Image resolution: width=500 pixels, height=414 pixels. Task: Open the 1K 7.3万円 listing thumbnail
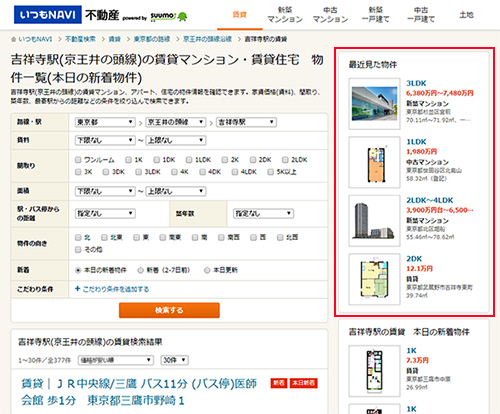(x=374, y=371)
